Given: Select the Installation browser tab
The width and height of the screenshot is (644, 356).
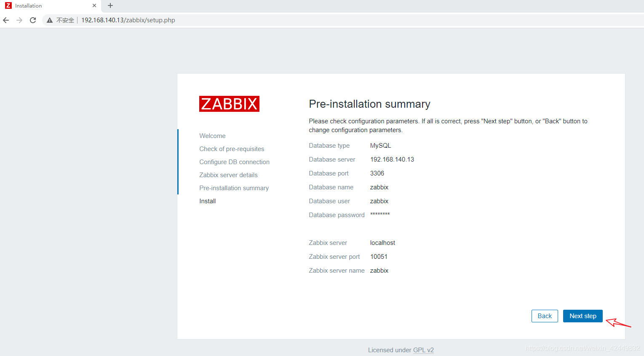Looking at the screenshot, I should point(51,6).
